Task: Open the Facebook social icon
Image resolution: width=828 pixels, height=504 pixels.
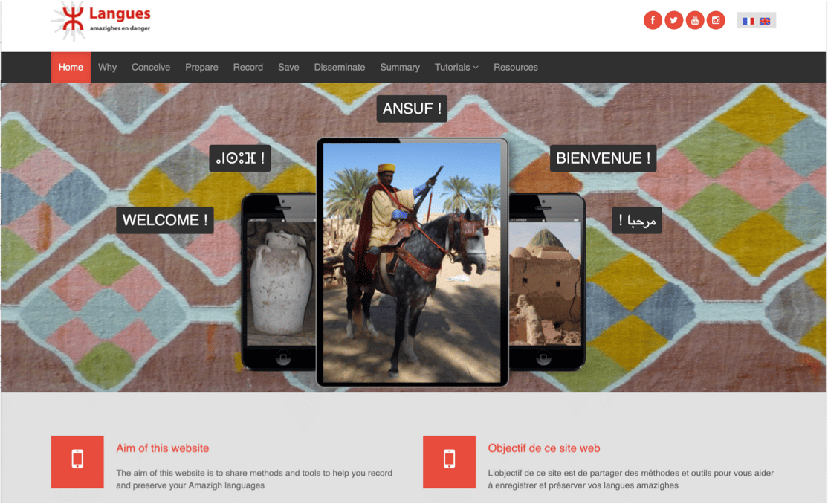Action: (653, 20)
